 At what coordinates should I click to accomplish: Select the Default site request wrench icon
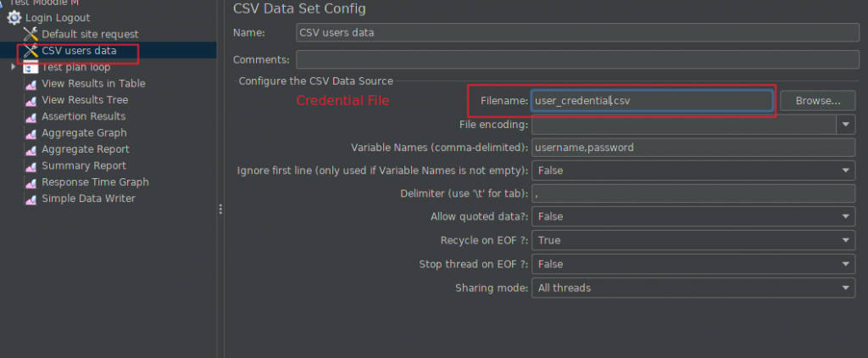[x=31, y=35]
